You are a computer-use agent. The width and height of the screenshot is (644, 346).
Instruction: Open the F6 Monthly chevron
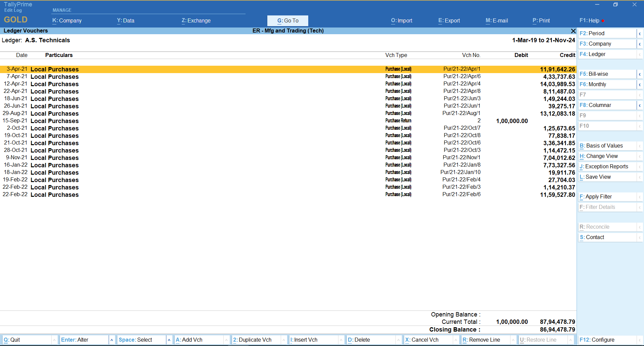pyautogui.click(x=640, y=84)
